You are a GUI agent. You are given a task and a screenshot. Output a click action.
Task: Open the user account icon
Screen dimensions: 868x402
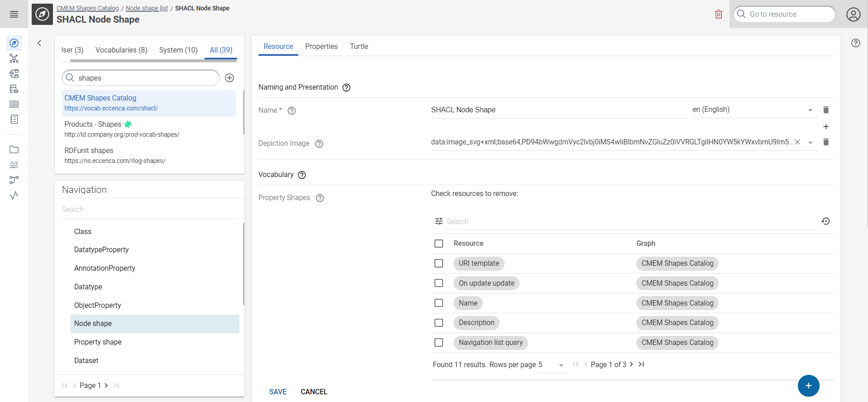click(x=853, y=14)
